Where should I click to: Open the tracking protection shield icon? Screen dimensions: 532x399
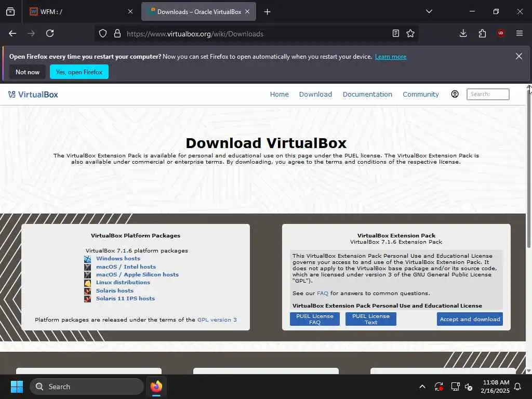[x=103, y=33]
